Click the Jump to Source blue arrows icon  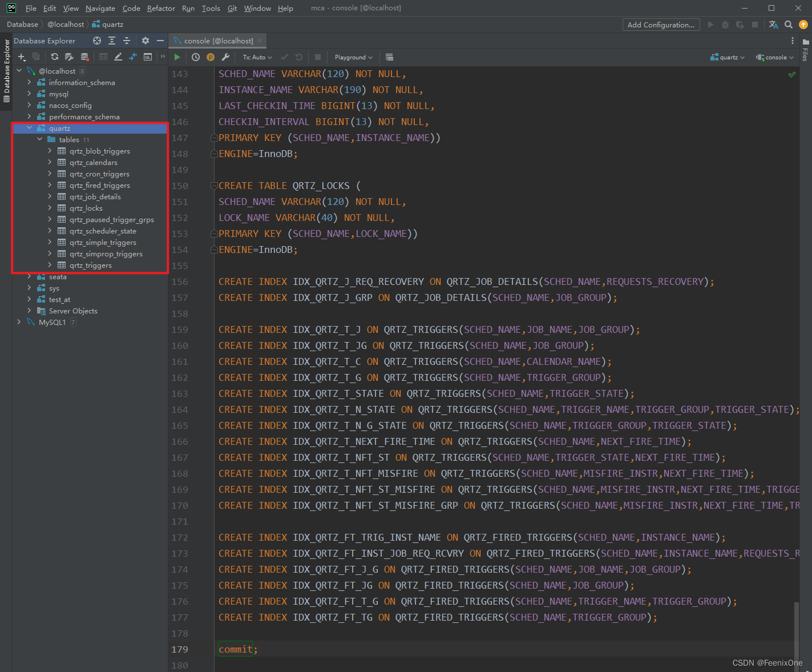pos(133,57)
